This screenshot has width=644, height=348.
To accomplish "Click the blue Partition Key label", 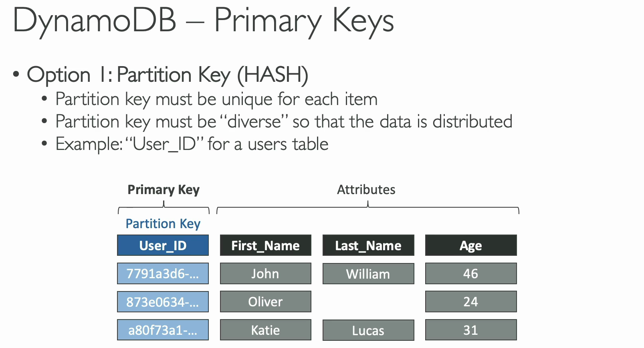I will 163,224.
